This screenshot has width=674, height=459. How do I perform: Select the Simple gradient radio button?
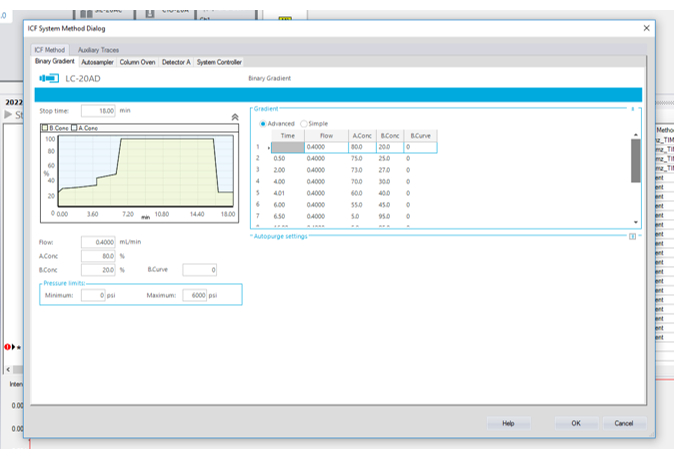click(303, 124)
